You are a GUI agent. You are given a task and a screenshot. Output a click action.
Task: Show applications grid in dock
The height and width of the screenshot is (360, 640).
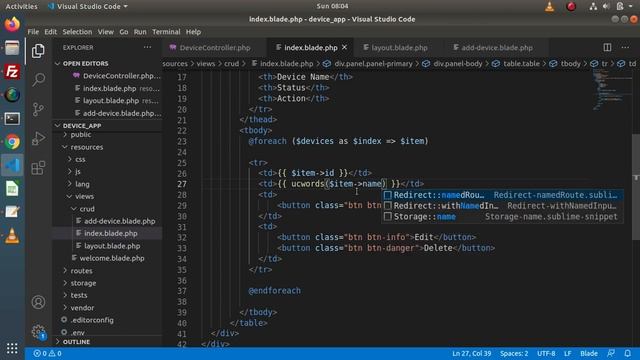12,348
